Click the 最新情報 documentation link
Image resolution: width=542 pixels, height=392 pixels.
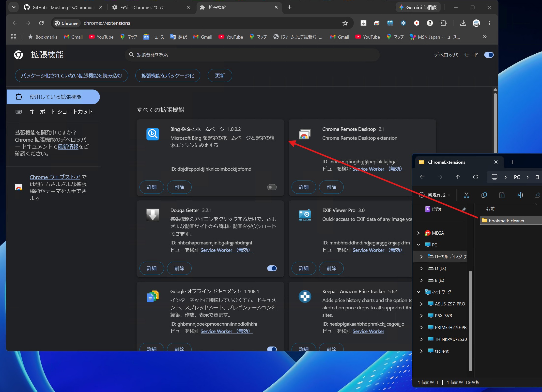[68, 147]
